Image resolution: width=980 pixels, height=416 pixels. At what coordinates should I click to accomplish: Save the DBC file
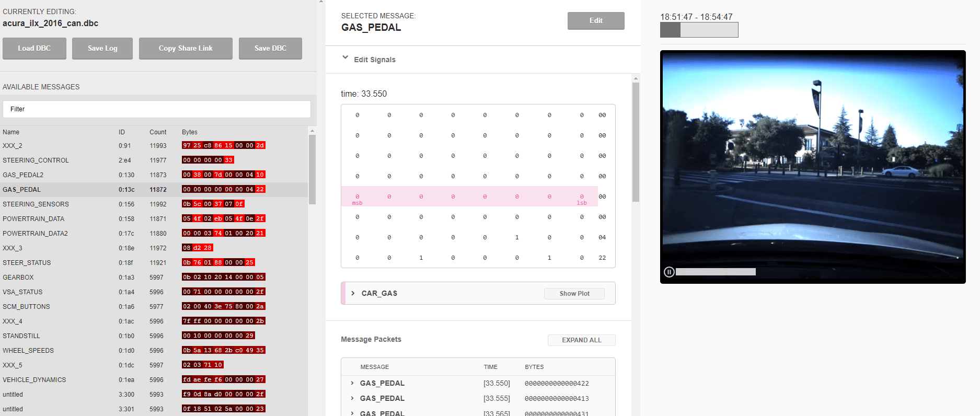point(270,48)
